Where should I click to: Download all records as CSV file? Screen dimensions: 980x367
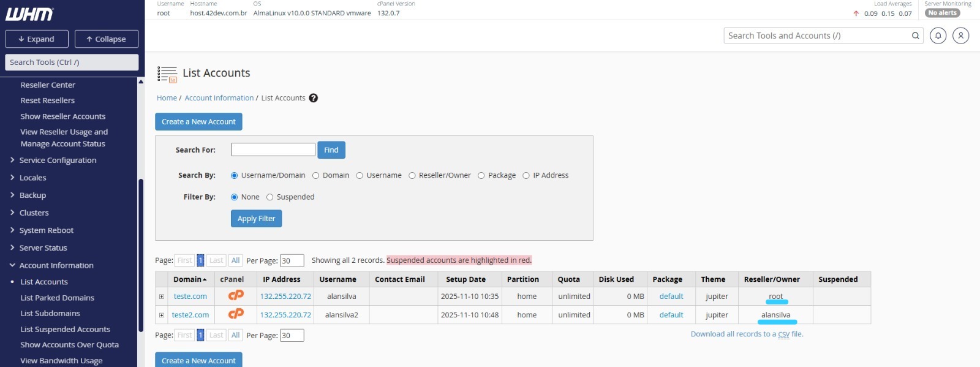[746, 334]
